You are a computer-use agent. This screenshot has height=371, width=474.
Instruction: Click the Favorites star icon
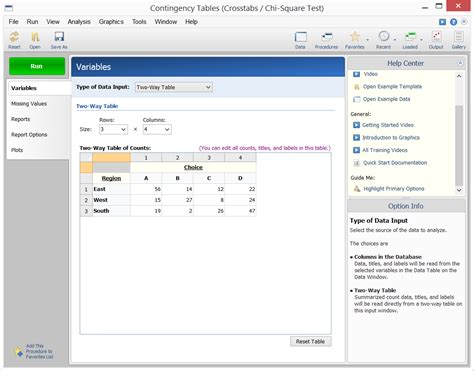click(355, 37)
